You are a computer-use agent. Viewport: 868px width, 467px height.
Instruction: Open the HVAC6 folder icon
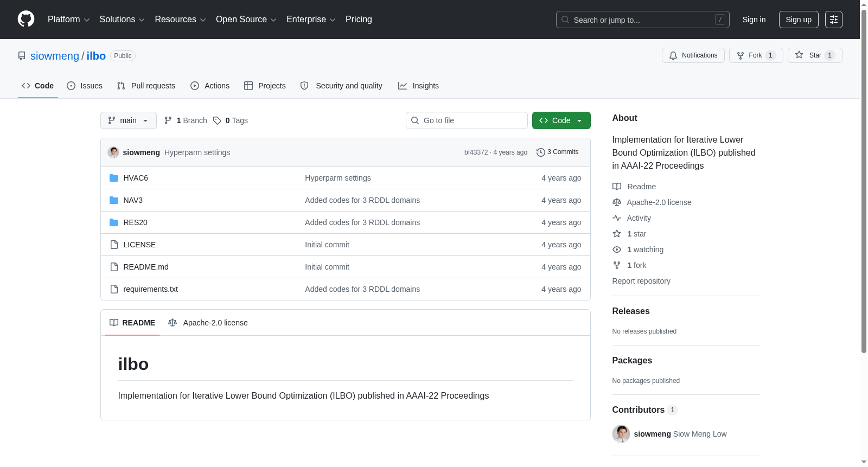pyautogui.click(x=114, y=178)
